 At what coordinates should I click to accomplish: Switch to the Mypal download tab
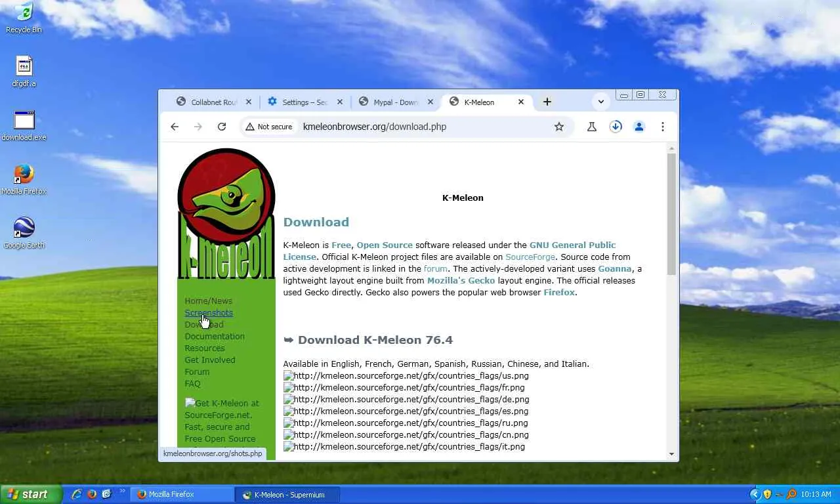coord(395,102)
